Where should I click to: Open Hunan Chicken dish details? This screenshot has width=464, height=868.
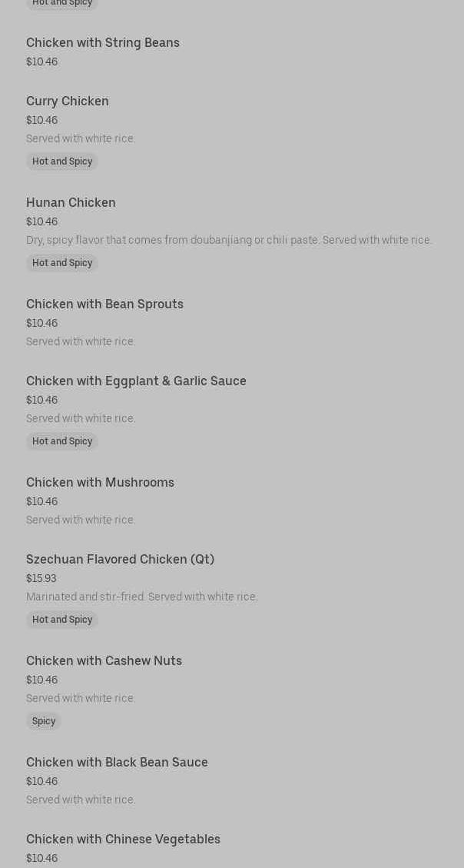click(x=71, y=203)
